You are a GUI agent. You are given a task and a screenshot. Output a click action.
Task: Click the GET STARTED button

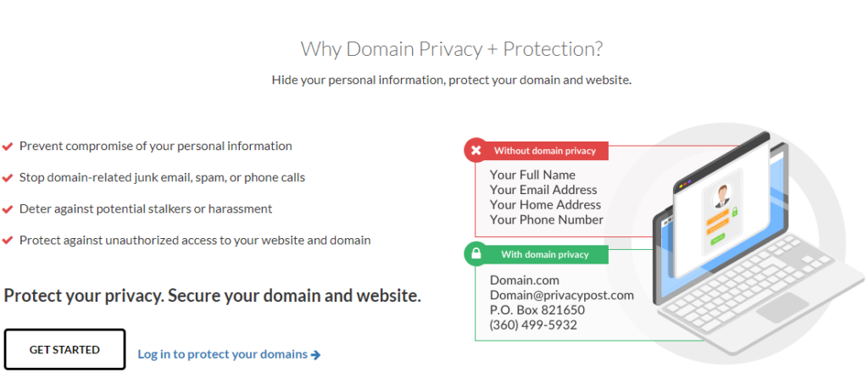coord(64,349)
